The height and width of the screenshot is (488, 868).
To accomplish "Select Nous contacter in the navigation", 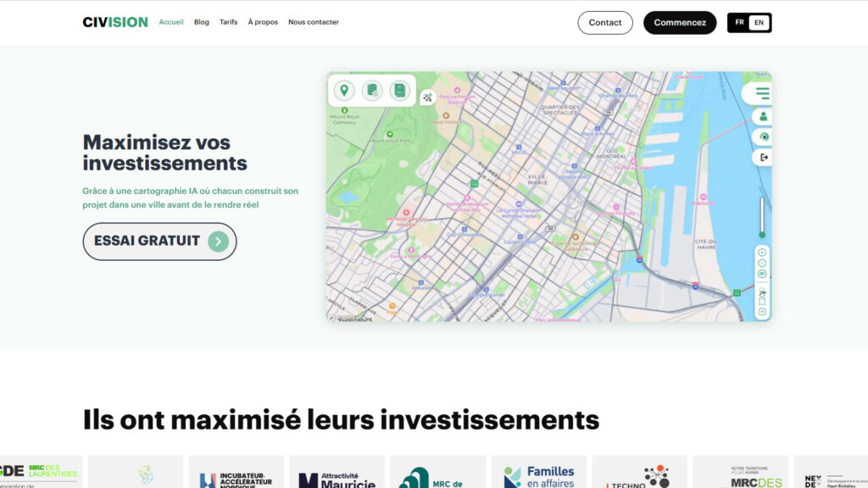I will pyautogui.click(x=314, y=22).
